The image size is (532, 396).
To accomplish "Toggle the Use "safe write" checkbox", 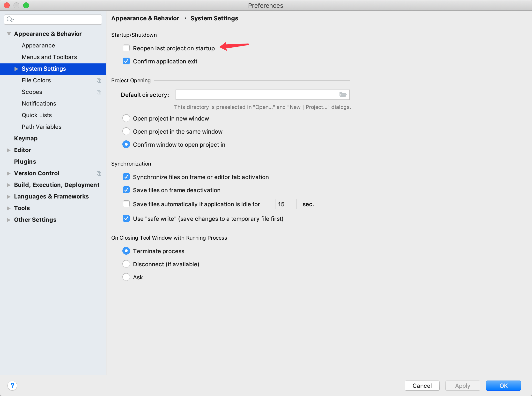I will (126, 219).
